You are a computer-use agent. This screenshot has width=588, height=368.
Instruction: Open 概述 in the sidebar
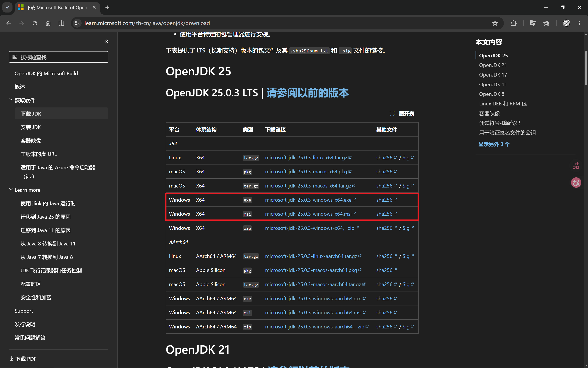[x=20, y=87]
